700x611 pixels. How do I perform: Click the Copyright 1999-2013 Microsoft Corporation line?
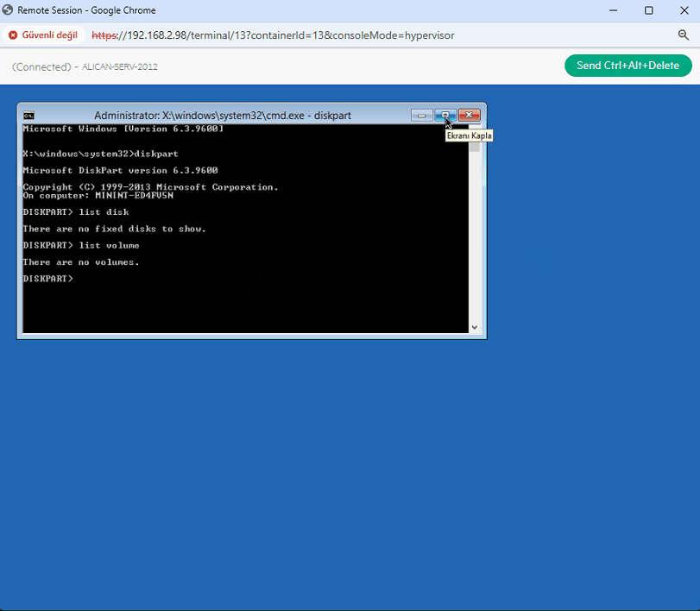pos(150,187)
